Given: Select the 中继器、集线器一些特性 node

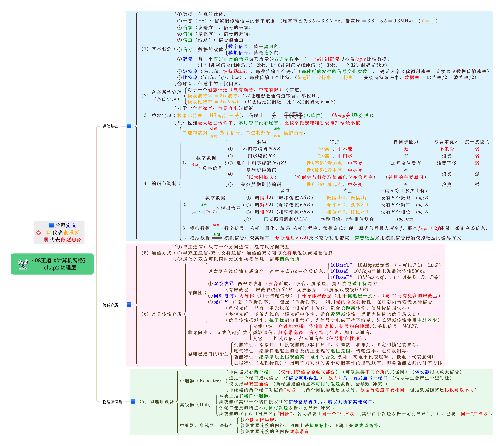Looking at the screenshot, I should (x=207, y=425).
